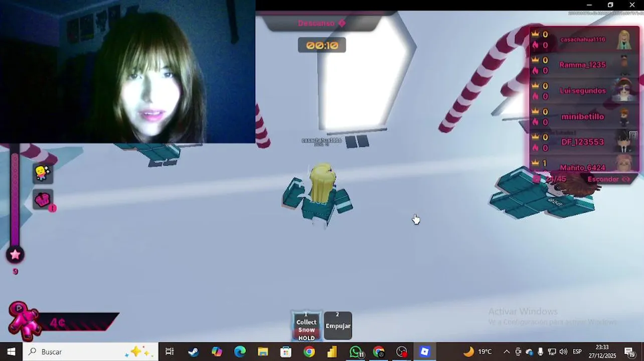Click Lui segundos avatar thumbnail

tap(624, 91)
